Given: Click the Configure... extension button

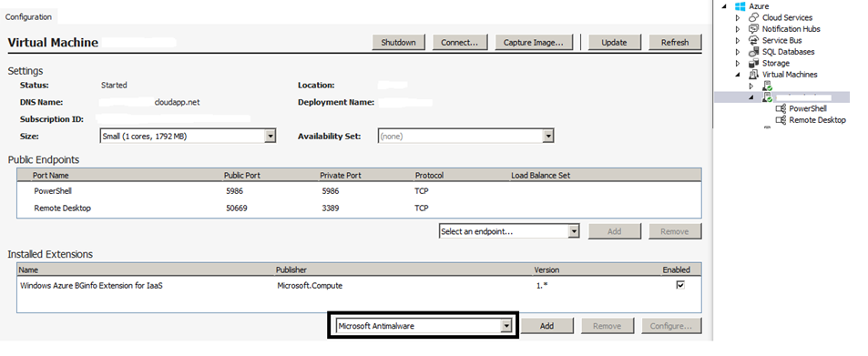Looking at the screenshot, I should [x=671, y=326].
